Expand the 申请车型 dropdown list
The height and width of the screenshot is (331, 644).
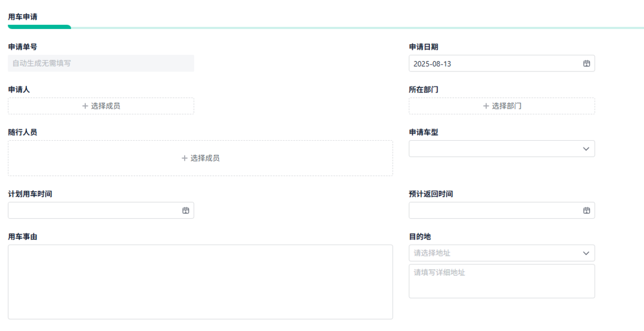pyautogui.click(x=502, y=148)
